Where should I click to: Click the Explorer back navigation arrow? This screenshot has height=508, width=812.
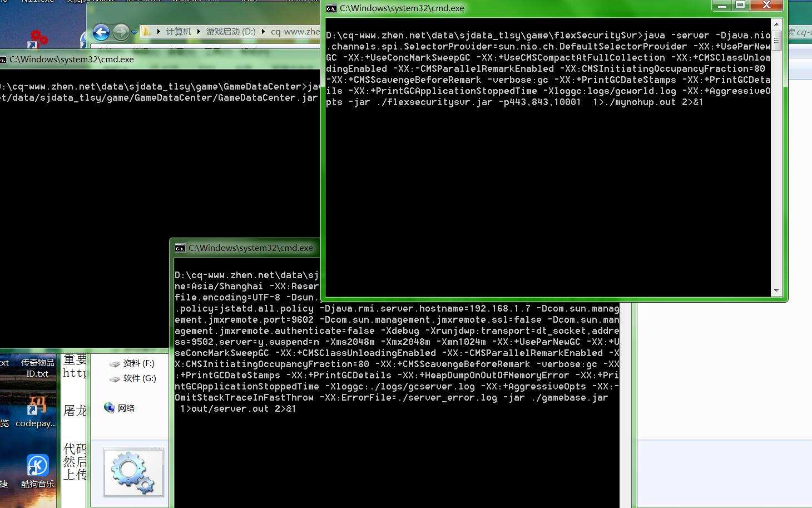[101, 32]
